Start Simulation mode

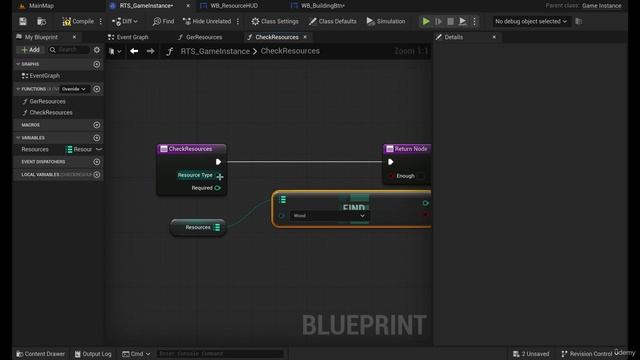[x=386, y=21]
